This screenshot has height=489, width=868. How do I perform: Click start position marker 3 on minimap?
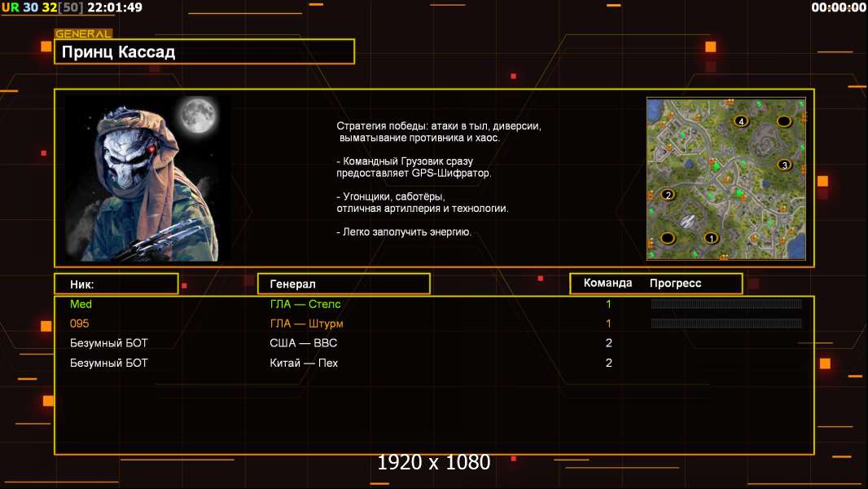coord(784,165)
